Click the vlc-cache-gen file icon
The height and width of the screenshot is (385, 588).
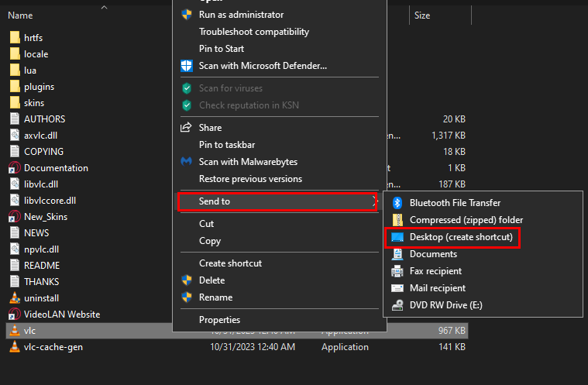point(14,347)
